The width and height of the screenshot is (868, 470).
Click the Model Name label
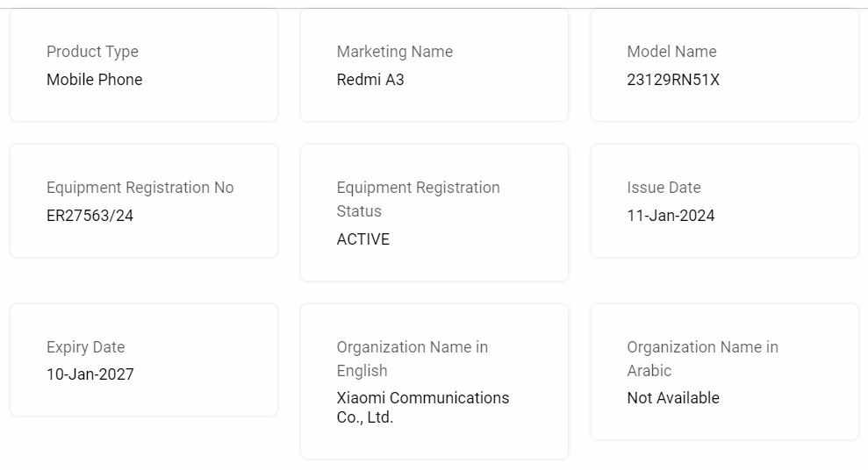[671, 52]
